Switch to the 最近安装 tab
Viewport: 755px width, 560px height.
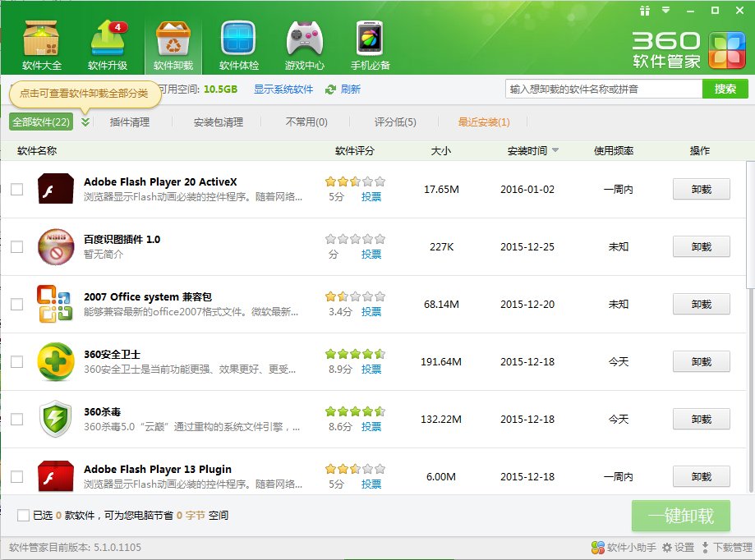point(484,122)
